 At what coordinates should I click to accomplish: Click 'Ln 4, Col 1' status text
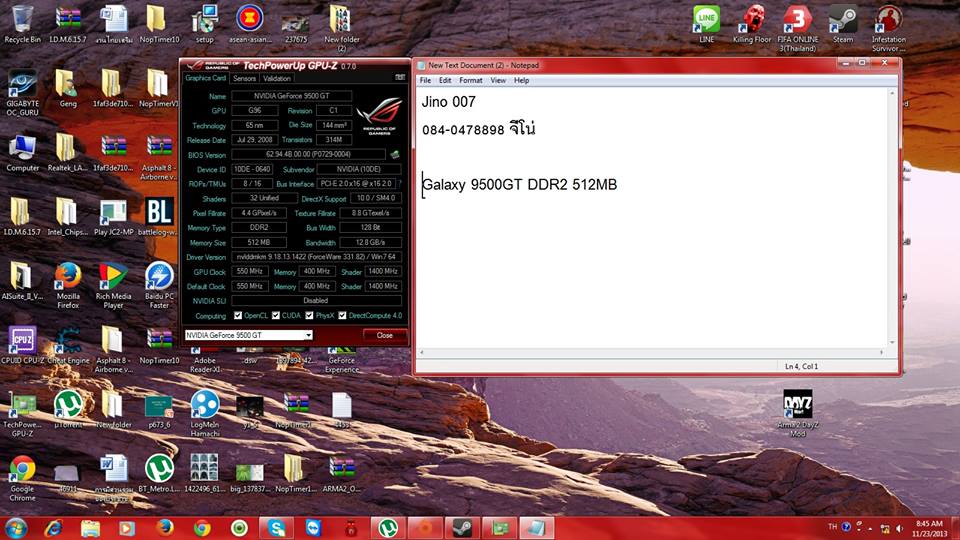(x=801, y=366)
